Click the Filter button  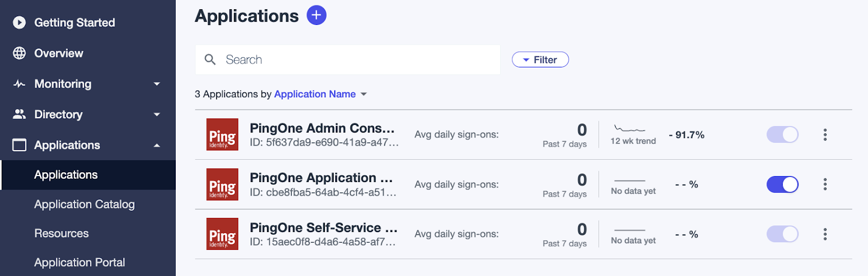coord(540,60)
